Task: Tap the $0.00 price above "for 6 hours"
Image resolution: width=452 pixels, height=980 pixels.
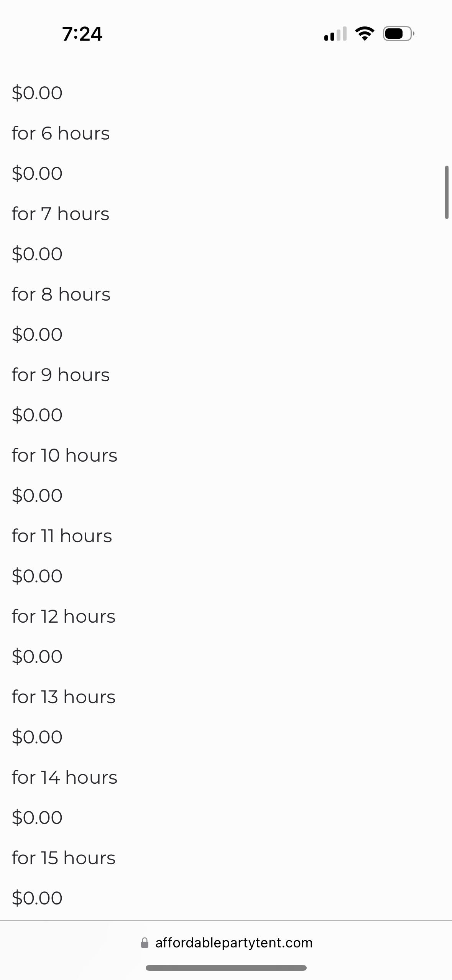Action: [37, 93]
